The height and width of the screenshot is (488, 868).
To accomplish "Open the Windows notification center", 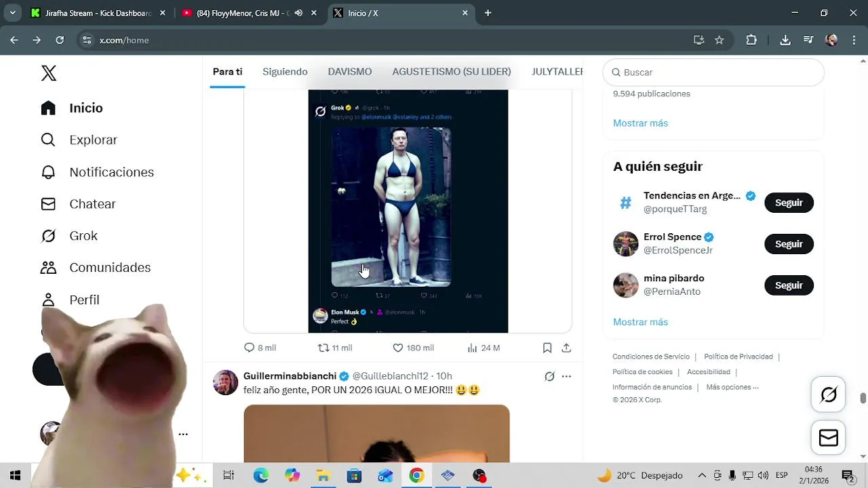I will 847,476.
